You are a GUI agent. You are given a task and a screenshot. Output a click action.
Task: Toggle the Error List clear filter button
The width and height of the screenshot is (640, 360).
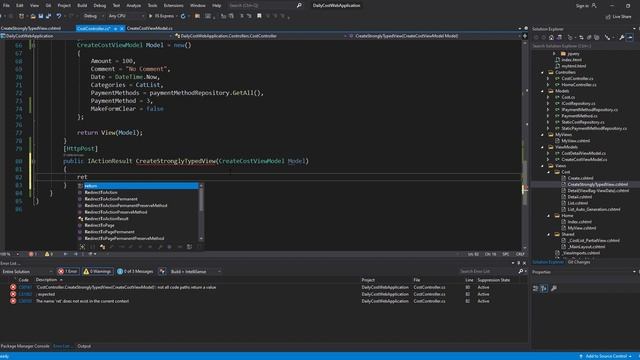(162, 271)
